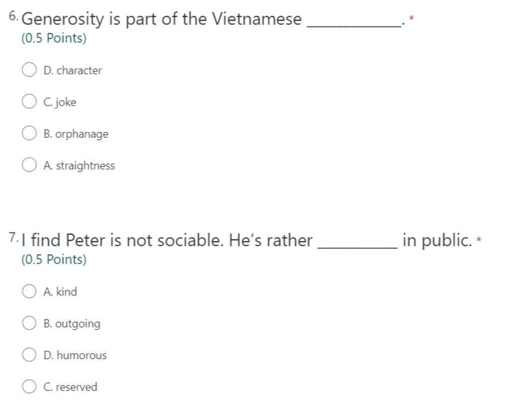
Task: Click the 'B. outgoing' answer label
Action: pos(72,324)
